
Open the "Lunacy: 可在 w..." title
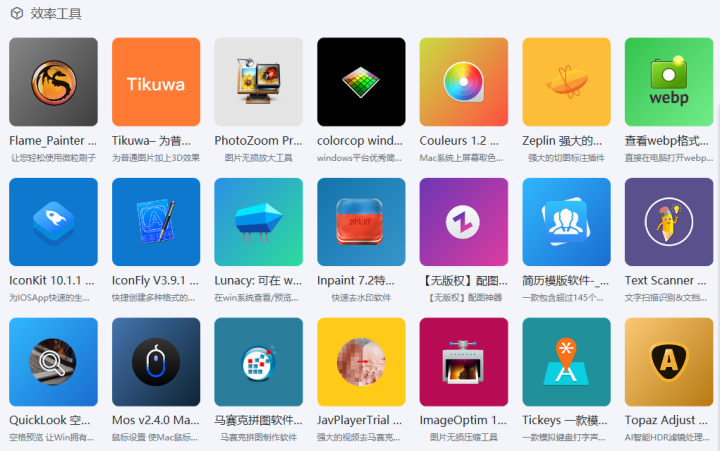[x=258, y=281]
